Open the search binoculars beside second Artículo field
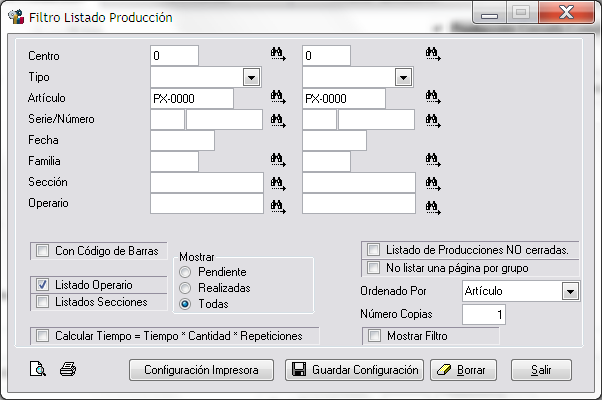This screenshot has height=400, width=602. point(433,97)
